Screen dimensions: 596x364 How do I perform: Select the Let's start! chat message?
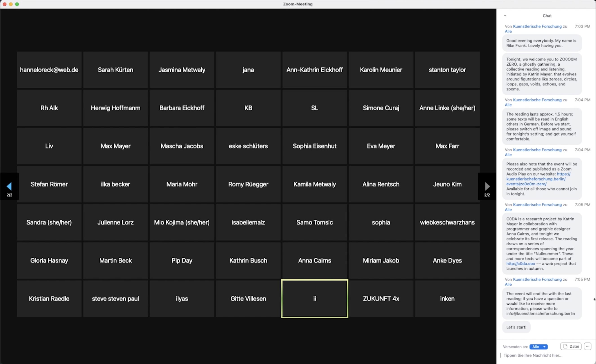(516, 327)
